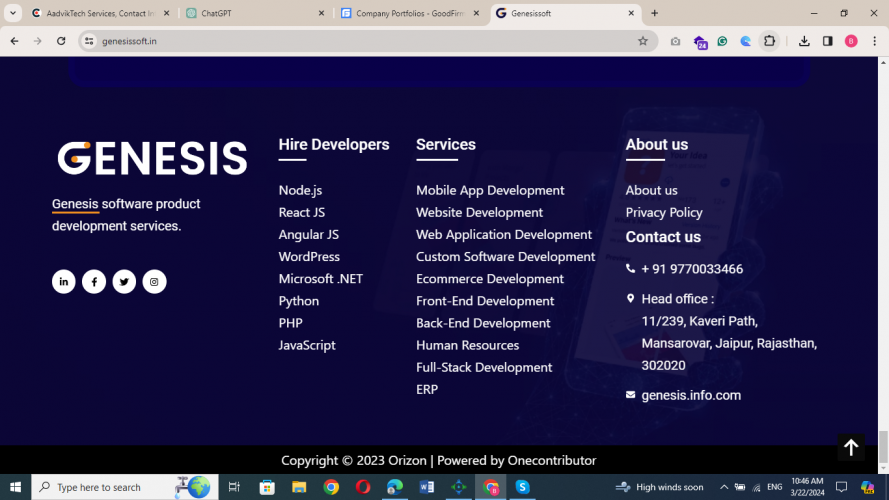Switch to the Company Portfolios GoodFirms tab
Image resolution: width=889 pixels, height=500 pixels.
click(410, 13)
